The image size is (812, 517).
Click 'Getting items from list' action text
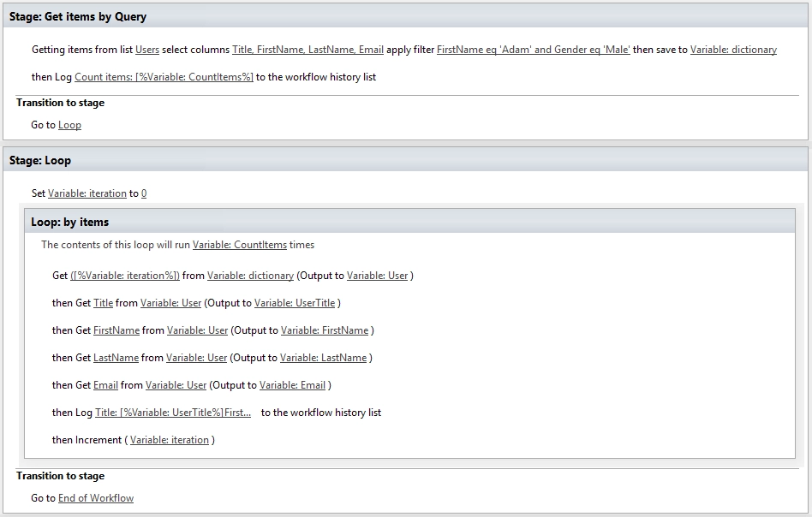click(82, 50)
